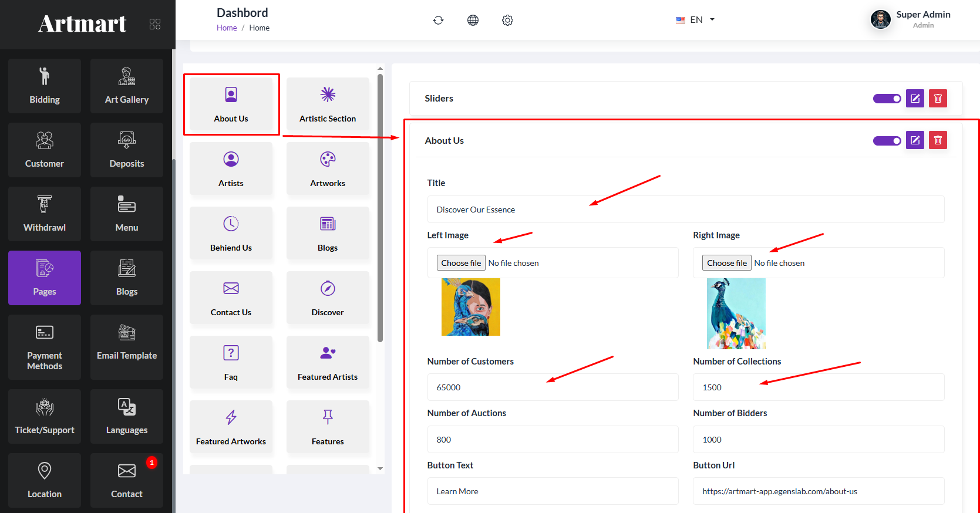
Task: Open the Super Admin profile menu
Action: 910,19
